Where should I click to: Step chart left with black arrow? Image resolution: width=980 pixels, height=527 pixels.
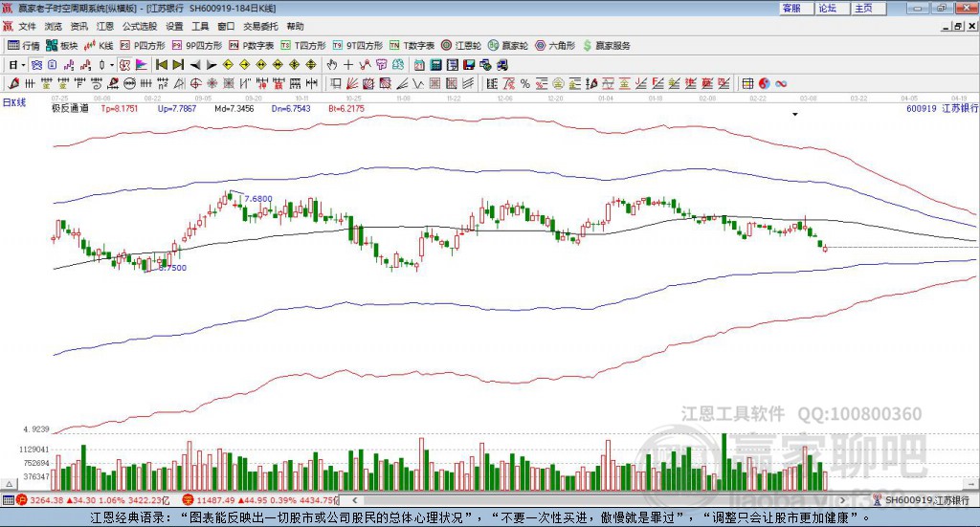tap(195, 65)
